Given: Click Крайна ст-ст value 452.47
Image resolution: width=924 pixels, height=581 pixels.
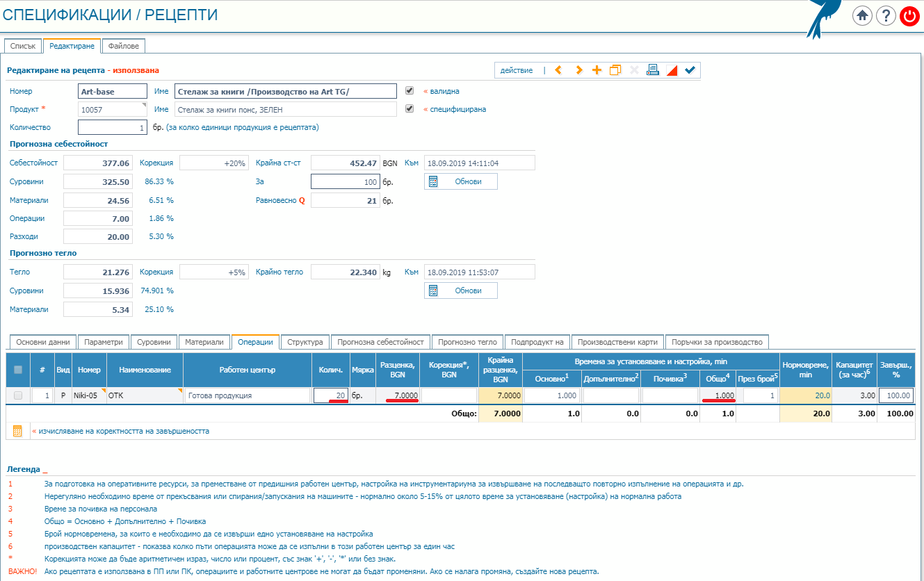Looking at the screenshot, I should pyautogui.click(x=345, y=163).
